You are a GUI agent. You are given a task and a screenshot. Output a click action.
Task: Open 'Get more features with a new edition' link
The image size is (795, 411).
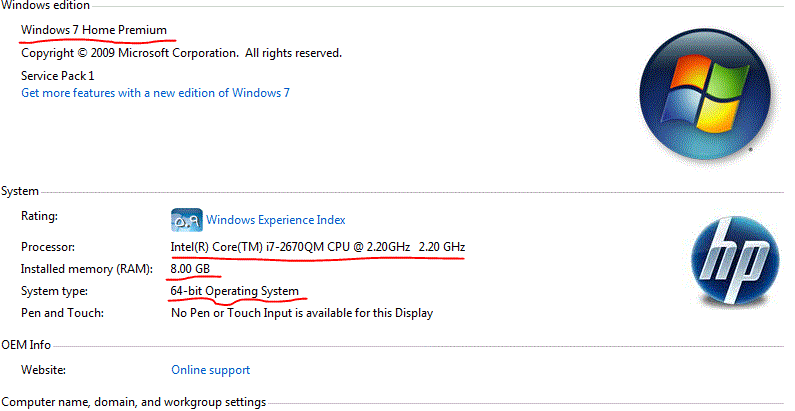tap(155, 93)
